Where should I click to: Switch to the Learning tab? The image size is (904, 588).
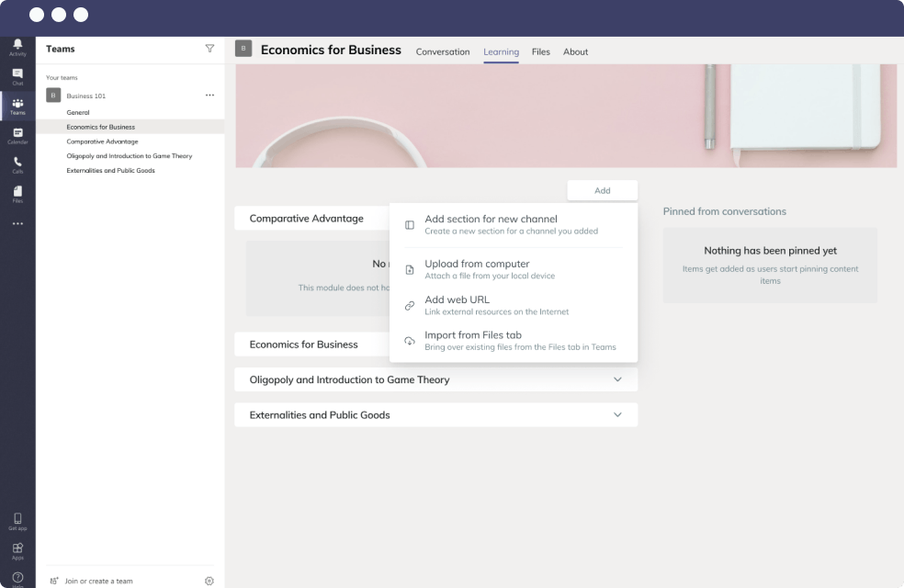tap(501, 51)
